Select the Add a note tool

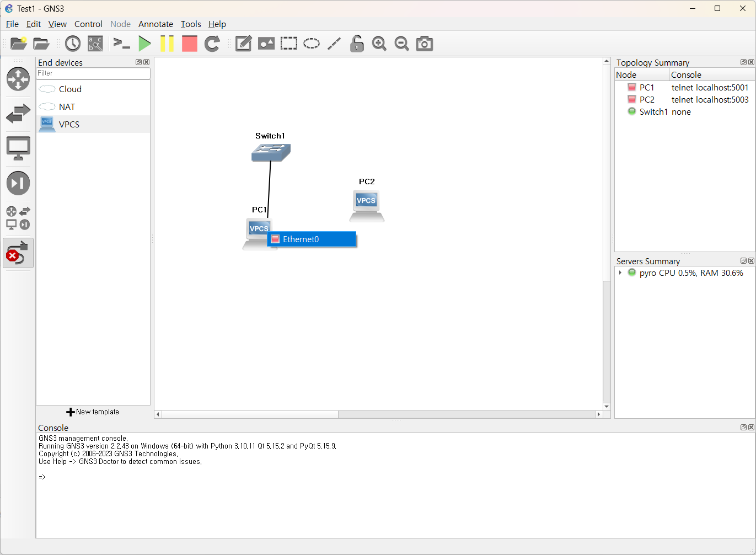click(244, 44)
